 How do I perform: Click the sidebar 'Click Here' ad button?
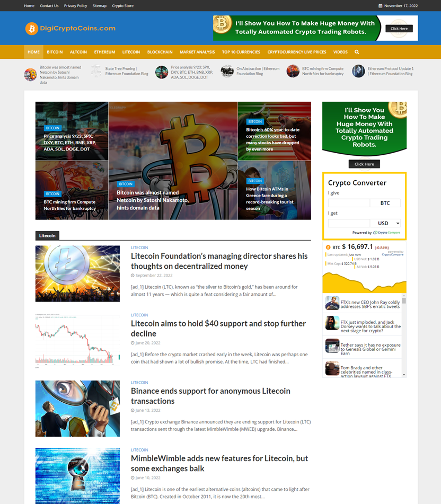pyautogui.click(x=364, y=164)
